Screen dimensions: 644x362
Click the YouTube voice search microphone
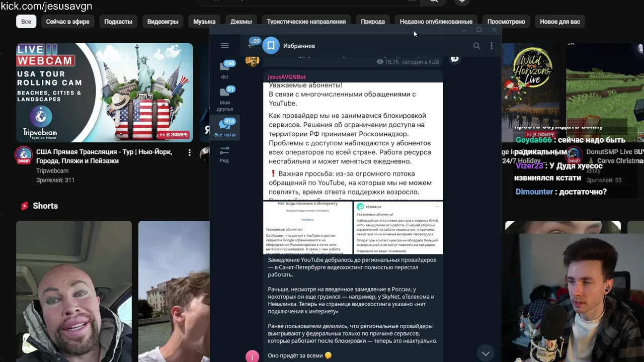(462, 2)
